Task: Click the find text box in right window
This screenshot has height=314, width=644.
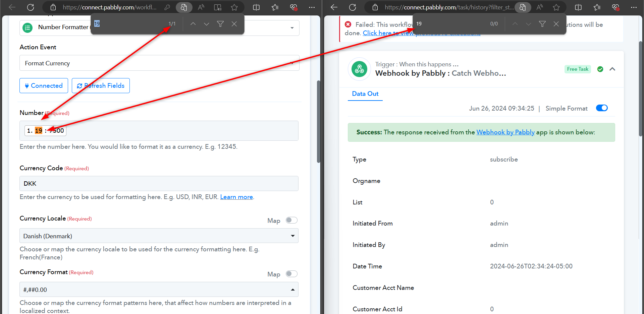Action: 451,24
